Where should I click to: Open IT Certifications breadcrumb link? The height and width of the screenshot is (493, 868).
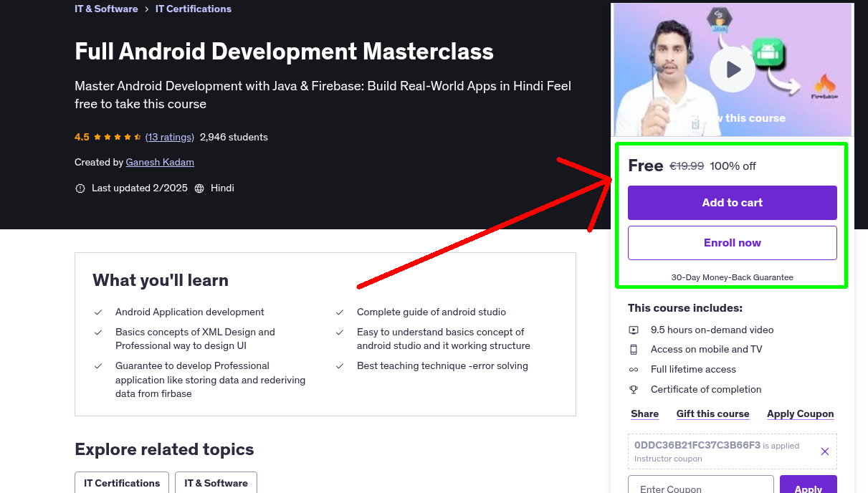point(194,9)
